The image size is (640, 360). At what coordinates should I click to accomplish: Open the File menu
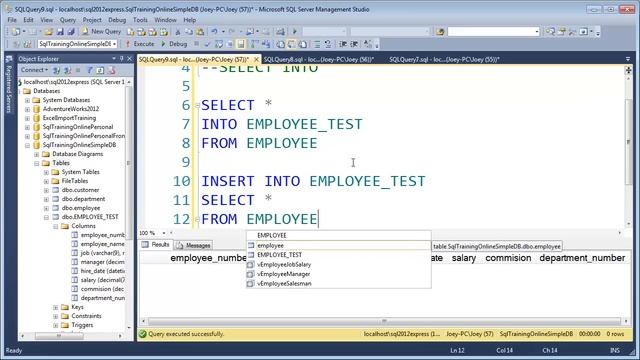click(12, 20)
